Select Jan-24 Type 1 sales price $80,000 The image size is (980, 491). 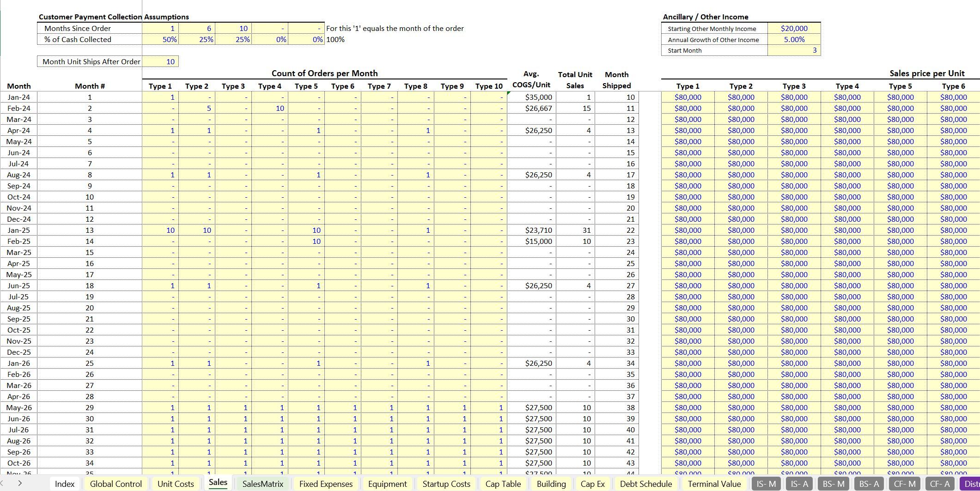pyautogui.click(x=688, y=97)
